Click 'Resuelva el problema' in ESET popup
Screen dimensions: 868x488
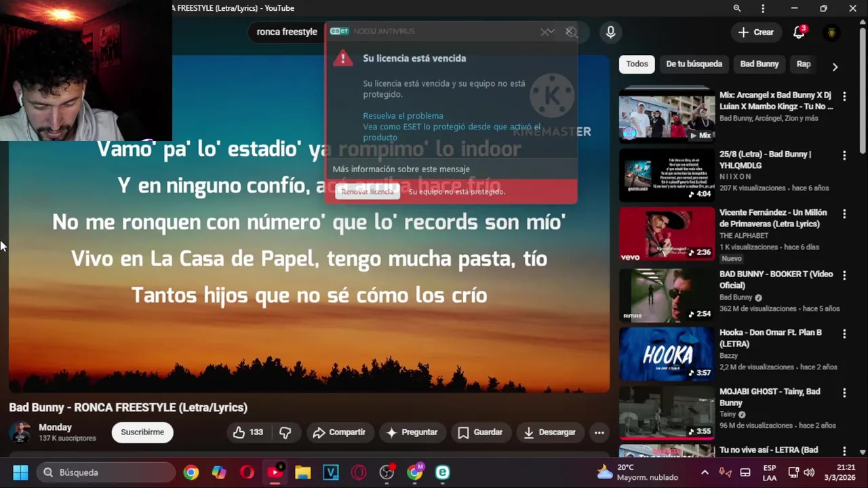coord(403,116)
